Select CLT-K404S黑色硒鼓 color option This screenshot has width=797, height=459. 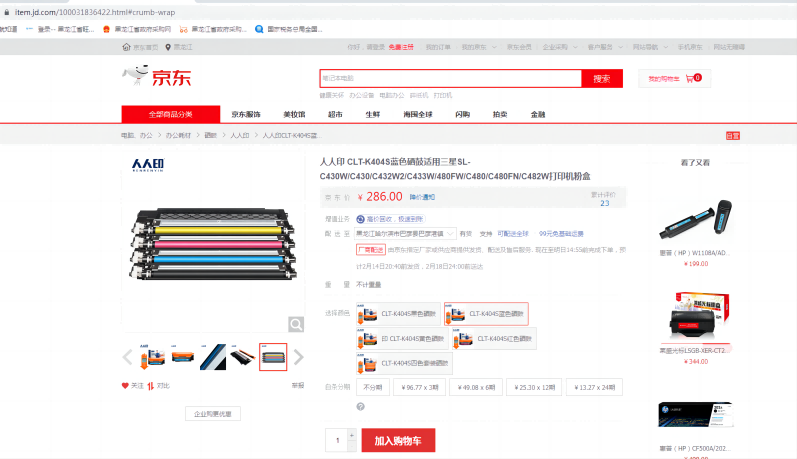398,314
